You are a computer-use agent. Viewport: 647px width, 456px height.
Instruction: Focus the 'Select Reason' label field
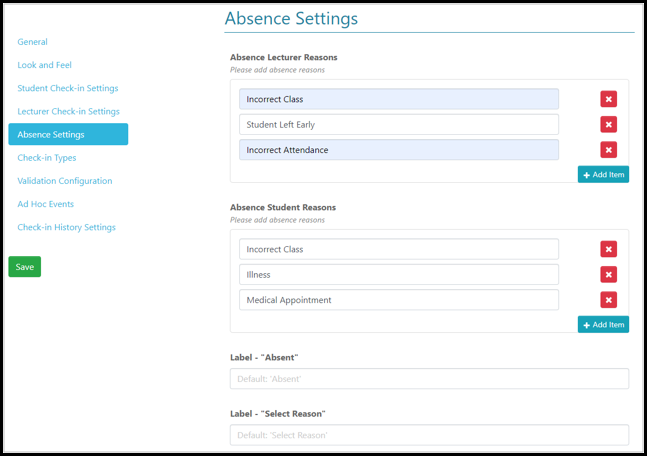[429, 435]
